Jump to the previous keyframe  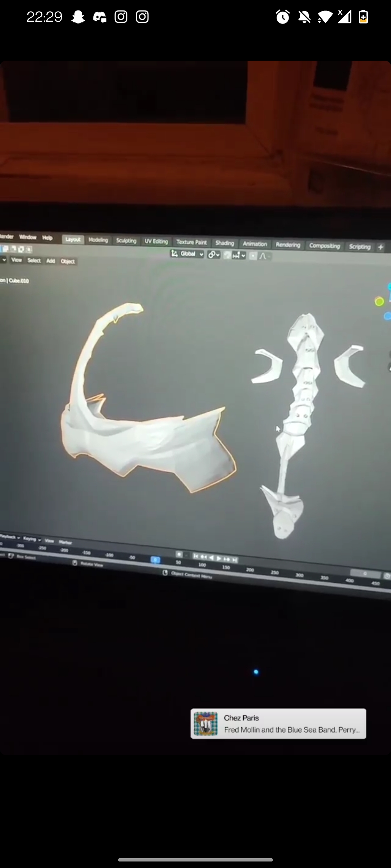(203, 557)
